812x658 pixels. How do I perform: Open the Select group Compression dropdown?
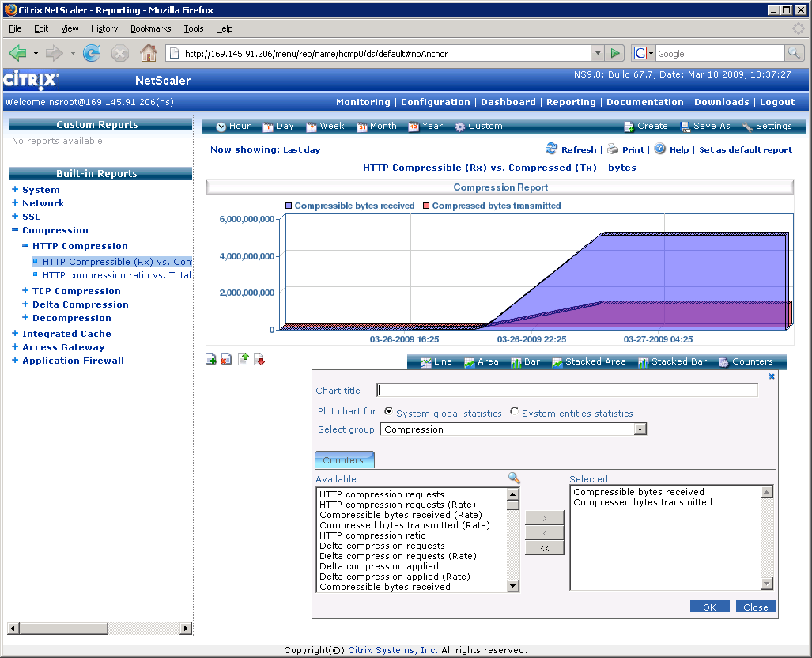640,429
